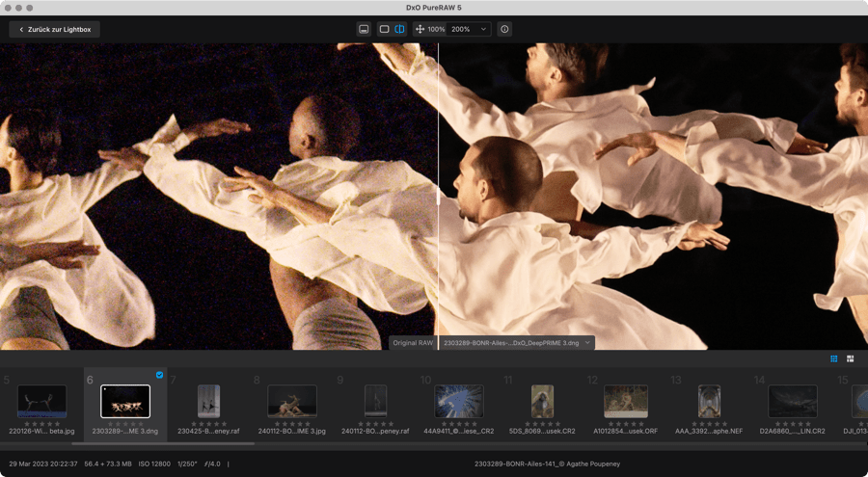Image resolution: width=868 pixels, height=477 pixels.
Task: Enable split comparison view icon
Action: point(399,29)
